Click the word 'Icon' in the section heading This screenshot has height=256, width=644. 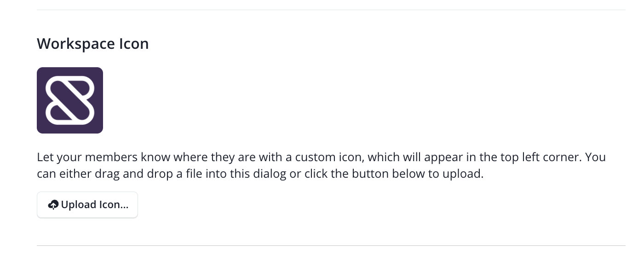(134, 43)
